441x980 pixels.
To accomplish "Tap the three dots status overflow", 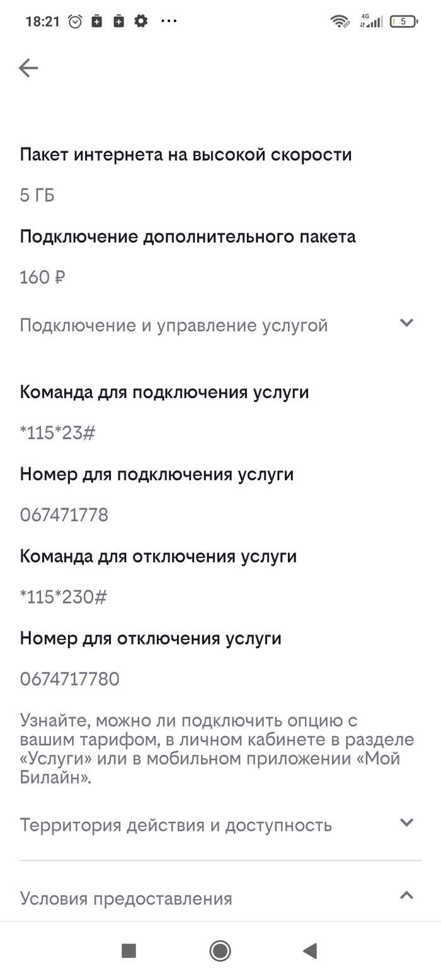I will [x=169, y=21].
